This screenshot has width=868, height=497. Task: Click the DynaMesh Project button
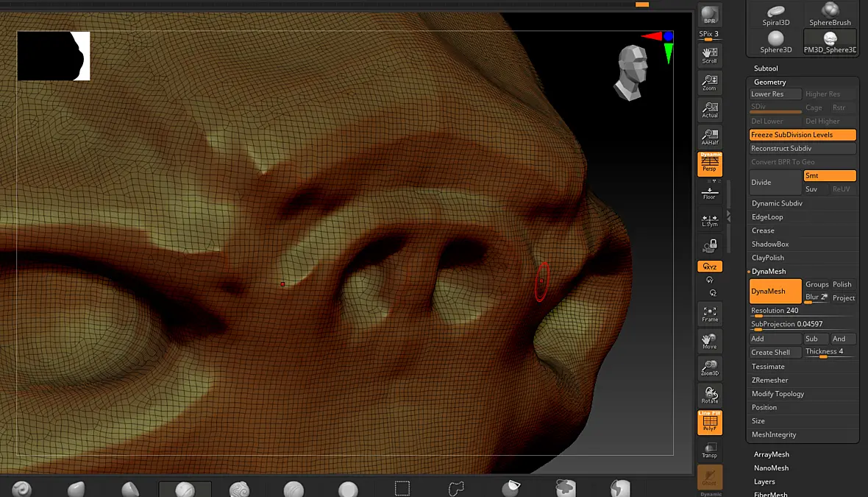click(844, 298)
